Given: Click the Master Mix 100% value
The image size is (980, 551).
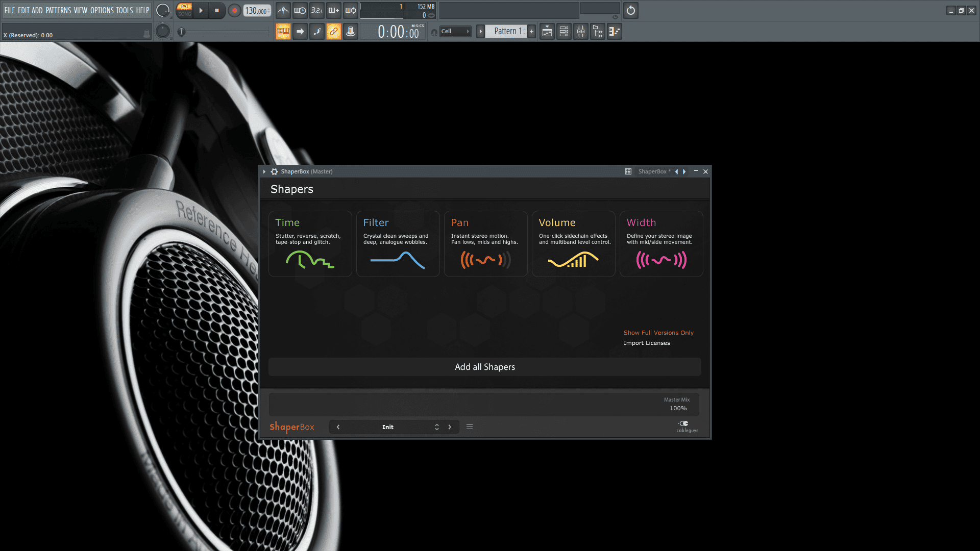Looking at the screenshot, I should [678, 408].
